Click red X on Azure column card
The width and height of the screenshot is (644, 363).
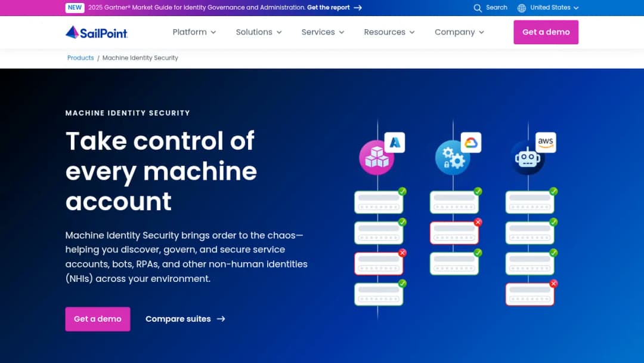[402, 253]
